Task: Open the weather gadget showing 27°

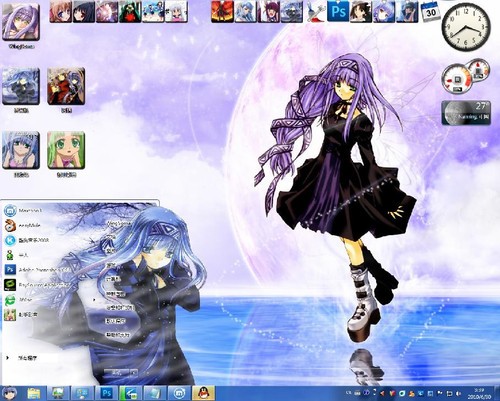Action: pyautogui.click(x=466, y=112)
